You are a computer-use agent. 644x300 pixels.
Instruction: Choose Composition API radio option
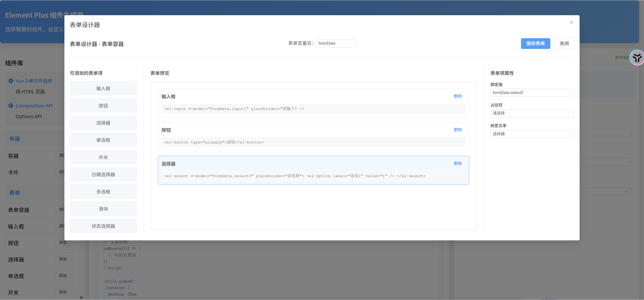click(31, 106)
